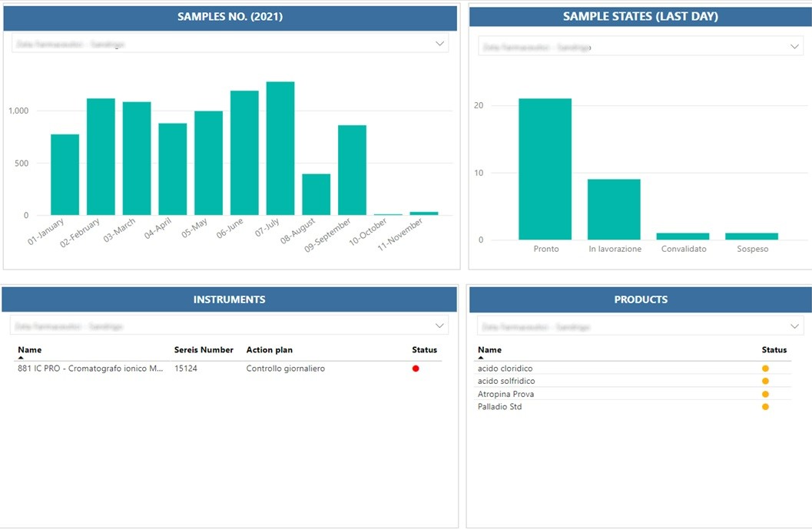Expand the Instruments panel filter dropdown
This screenshot has width=812, height=529.
pos(439,326)
